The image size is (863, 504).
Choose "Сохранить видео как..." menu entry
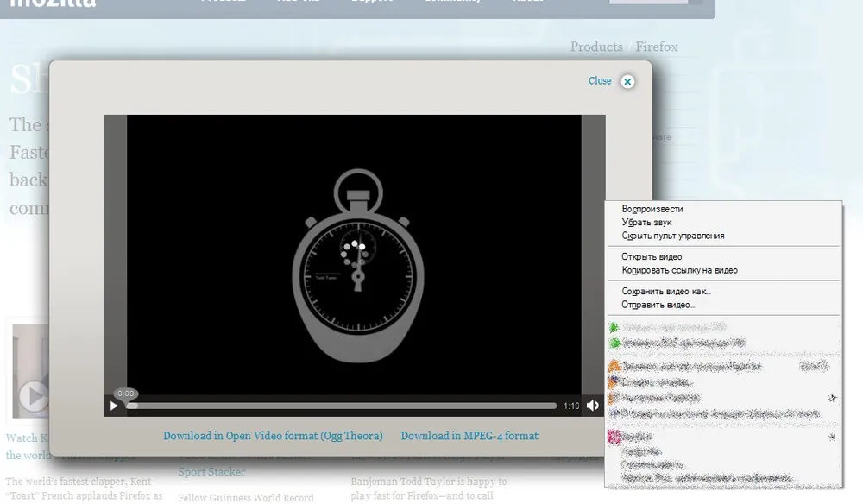tap(665, 292)
